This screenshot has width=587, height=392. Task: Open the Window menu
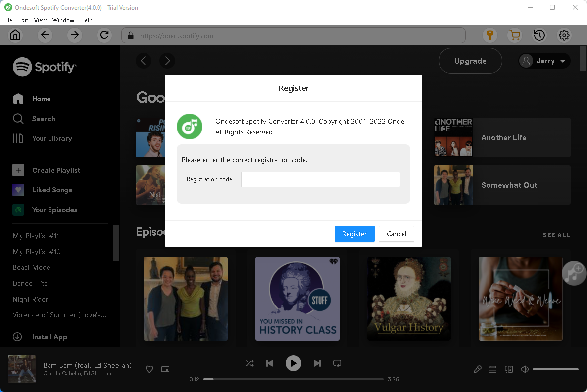tap(63, 20)
